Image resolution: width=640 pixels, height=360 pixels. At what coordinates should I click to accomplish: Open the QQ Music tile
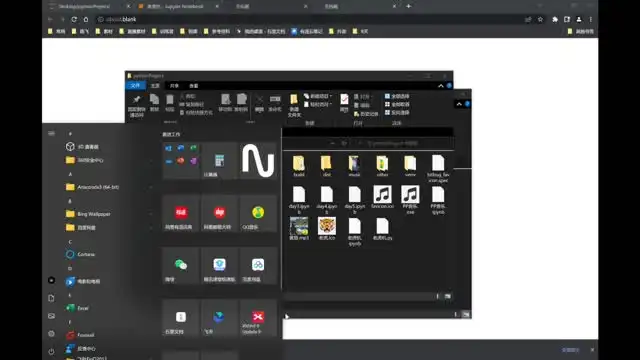[x=258, y=213]
